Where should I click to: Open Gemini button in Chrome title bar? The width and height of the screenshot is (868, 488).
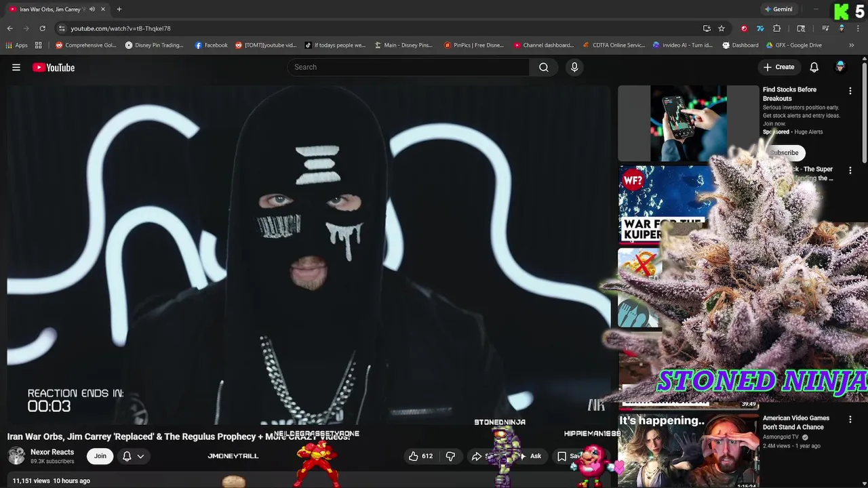click(x=778, y=9)
